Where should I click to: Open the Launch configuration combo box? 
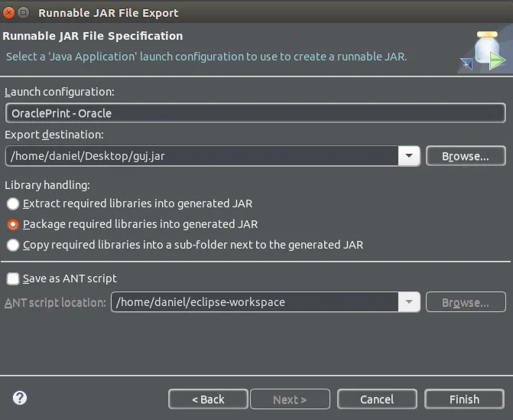(x=255, y=113)
